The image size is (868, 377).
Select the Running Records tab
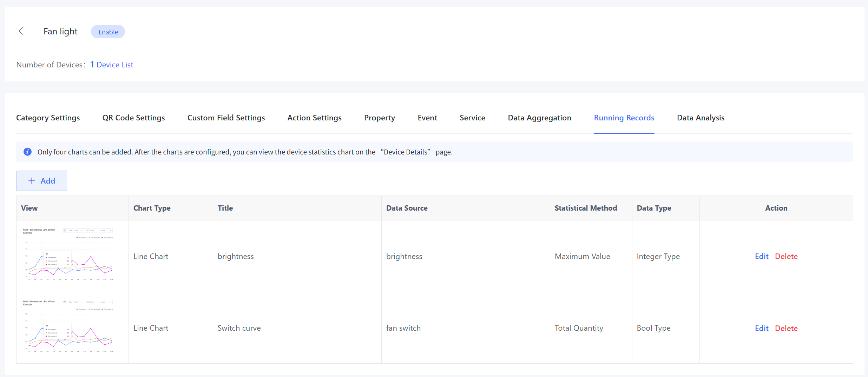(x=624, y=118)
